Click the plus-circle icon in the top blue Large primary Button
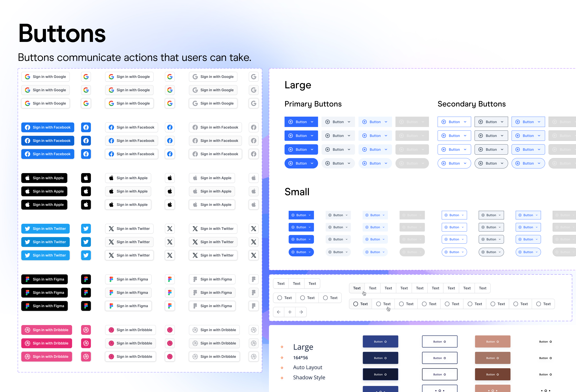Viewport: 576px width, 392px height. tap(291, 122)
